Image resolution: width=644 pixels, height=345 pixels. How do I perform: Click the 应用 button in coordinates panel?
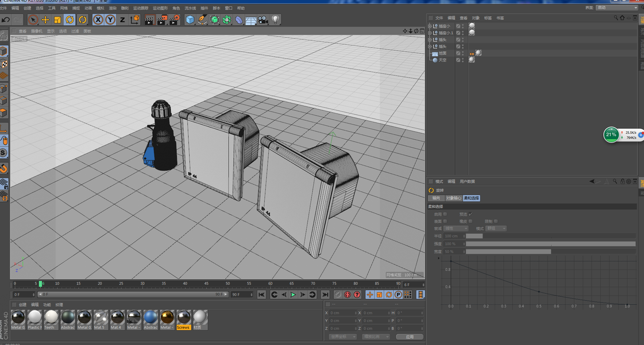(x=410, y=336)
